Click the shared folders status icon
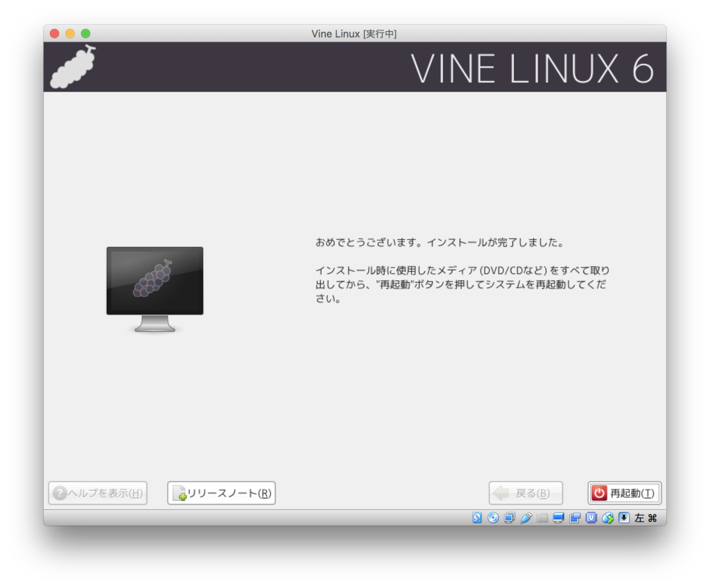 (542, 518)
